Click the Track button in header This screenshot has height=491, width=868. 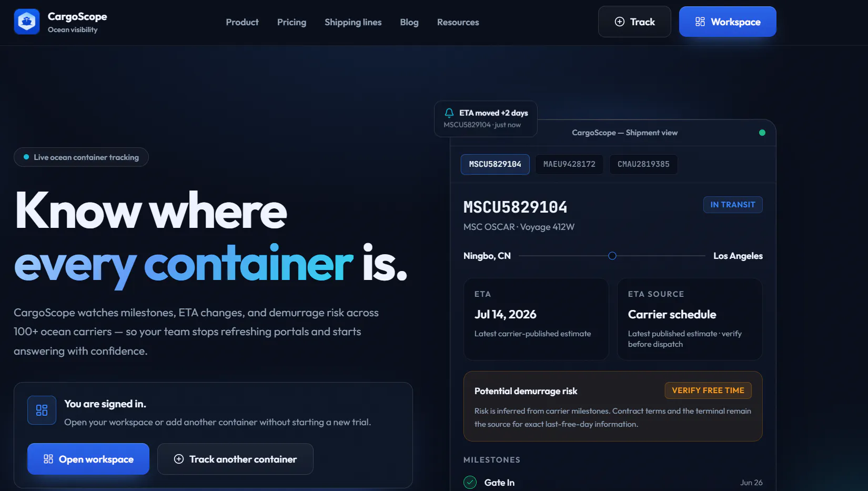pos(634,22)
